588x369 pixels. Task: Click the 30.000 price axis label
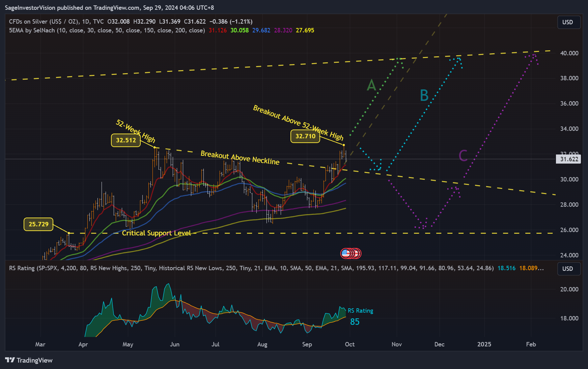[569, 179]
